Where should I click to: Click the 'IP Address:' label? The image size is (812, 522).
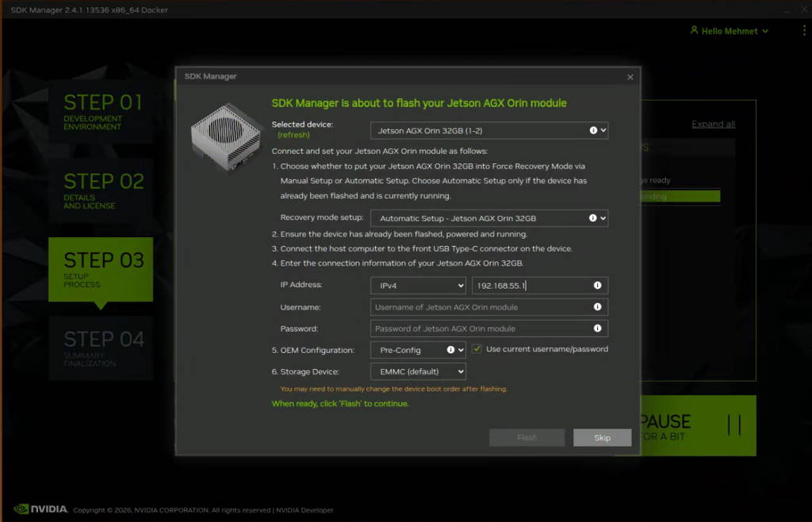301,285
